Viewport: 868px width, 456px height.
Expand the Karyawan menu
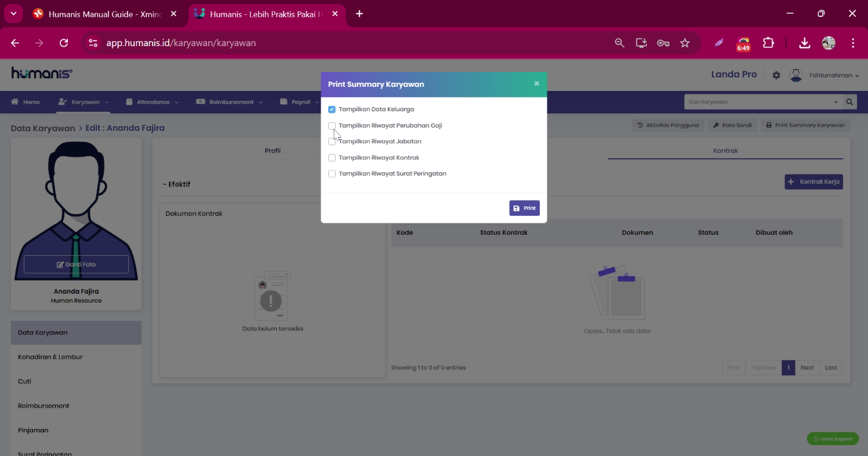(83, 102)
